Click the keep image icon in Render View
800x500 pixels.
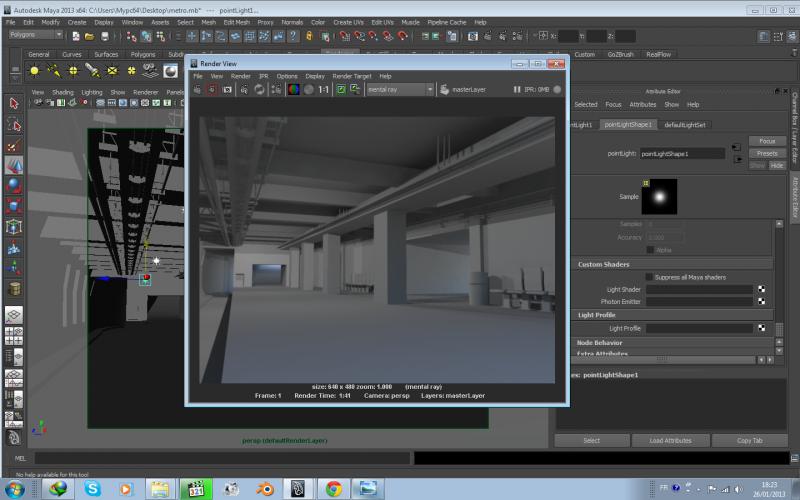(341, 90)
